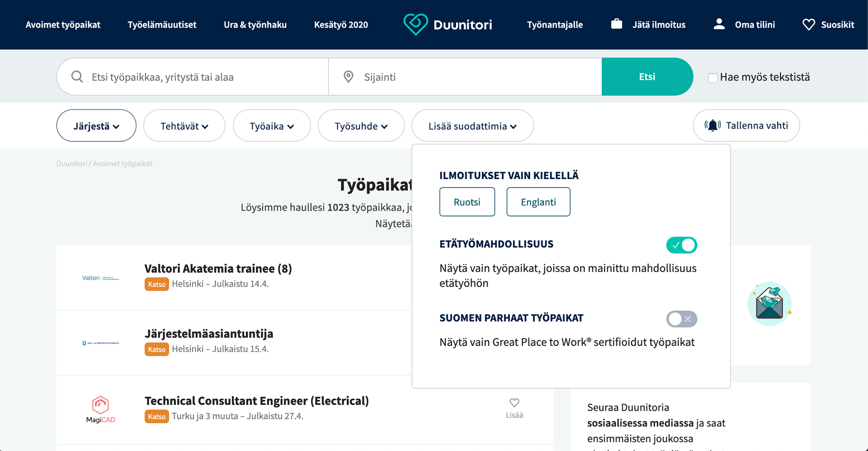This screenshot has width=868, height=451.
Task: Go to Työelämäuutiset menu item
Action: 162,25
